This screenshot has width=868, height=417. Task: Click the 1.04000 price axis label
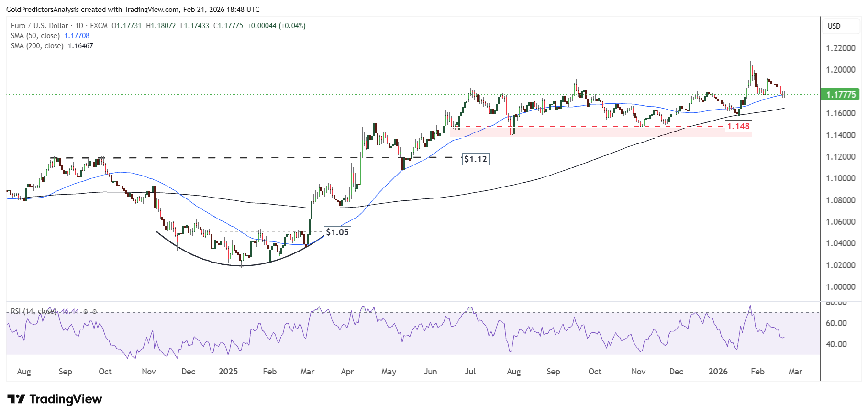click(841, 243)
